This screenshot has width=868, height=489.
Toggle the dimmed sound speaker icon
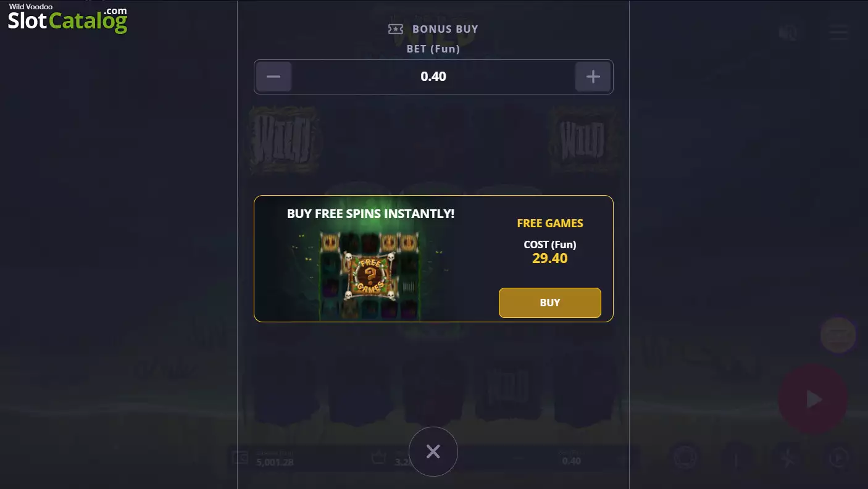coord(788,32)
